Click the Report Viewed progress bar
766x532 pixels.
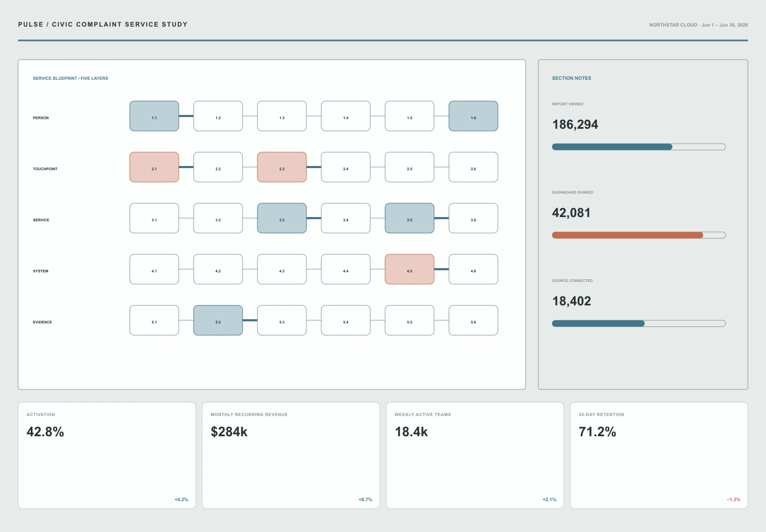click(x=639, y=147)
